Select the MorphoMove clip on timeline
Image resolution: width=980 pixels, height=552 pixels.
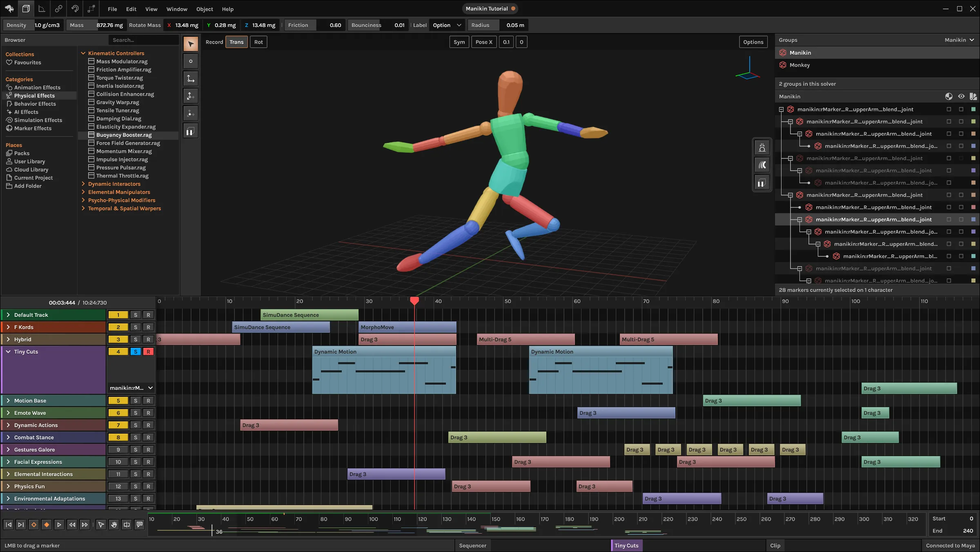[407, 327]
